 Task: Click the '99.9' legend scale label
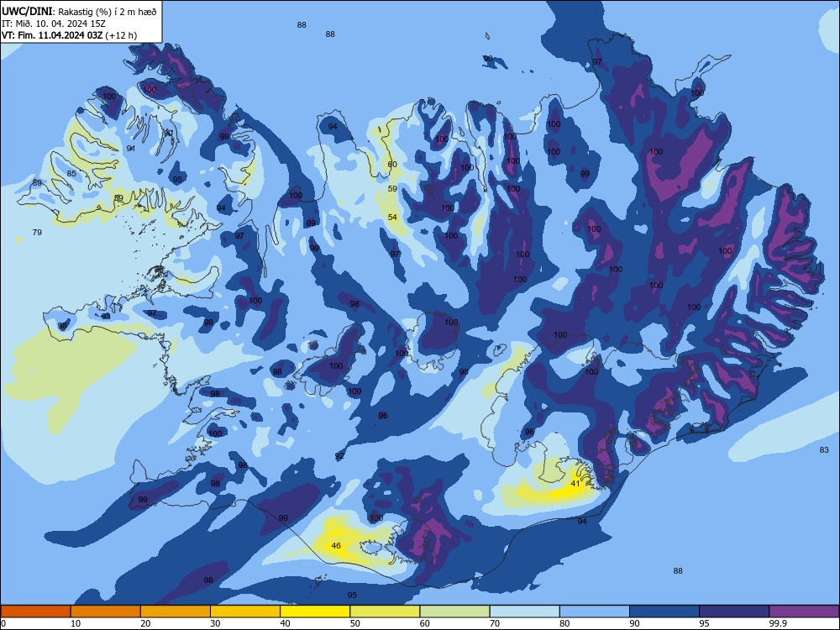click(x=778, y=623)
